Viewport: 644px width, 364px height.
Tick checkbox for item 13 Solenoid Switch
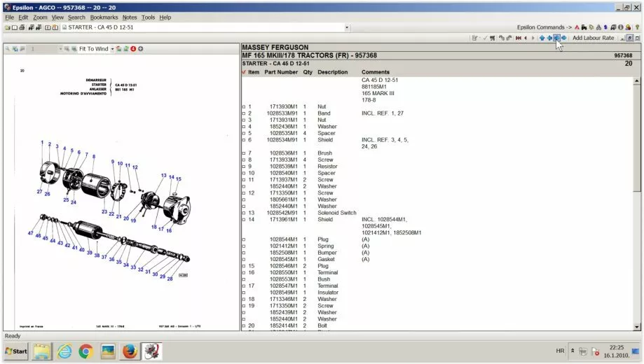click(x=244, y=213)
